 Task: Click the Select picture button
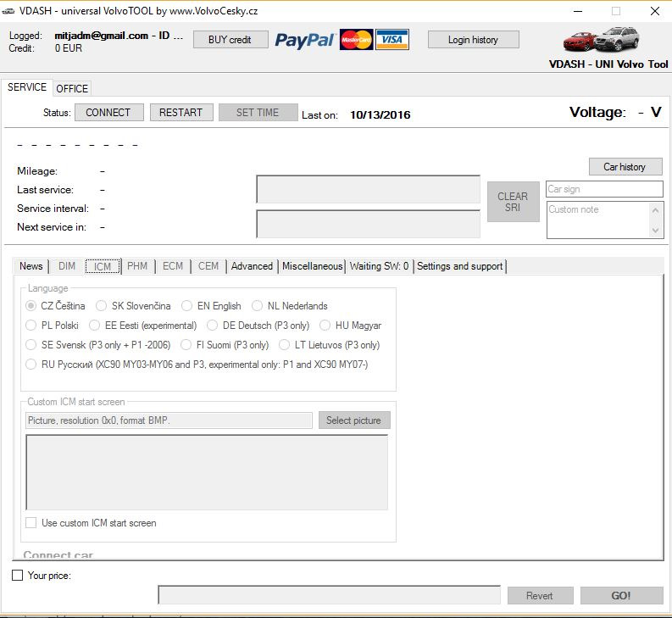tap(354, 420)
